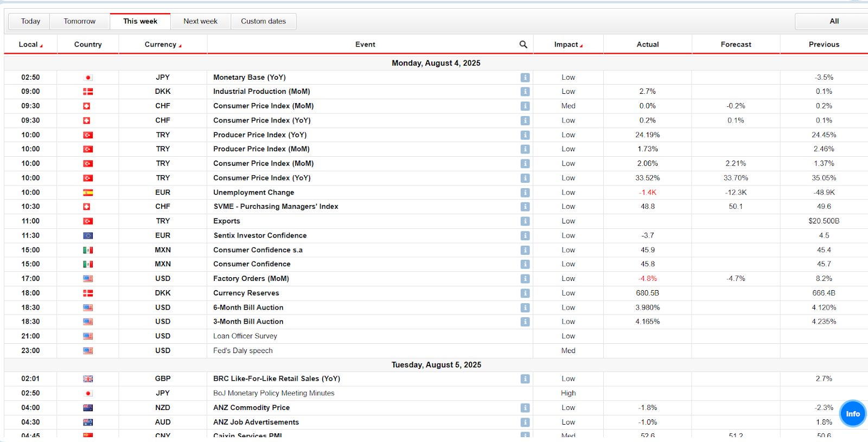Click Fed's Daly speech event

(243, 351)
